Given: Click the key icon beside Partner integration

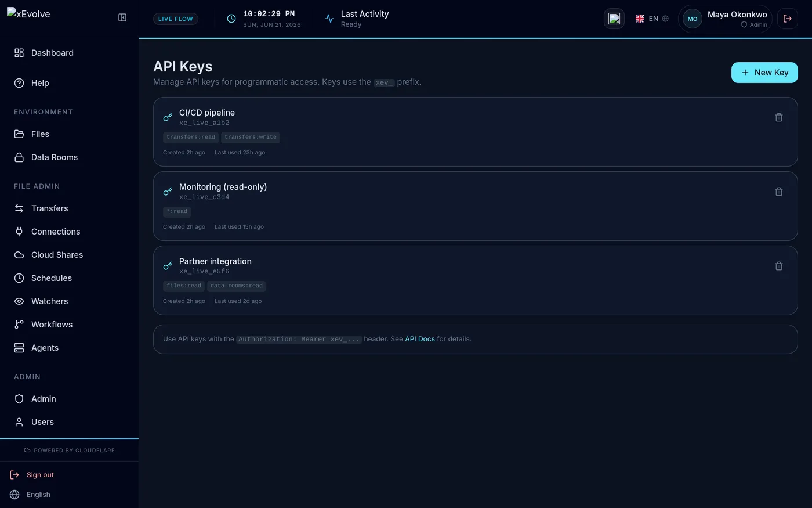Looking at the screenshot, I should [168, 266].
